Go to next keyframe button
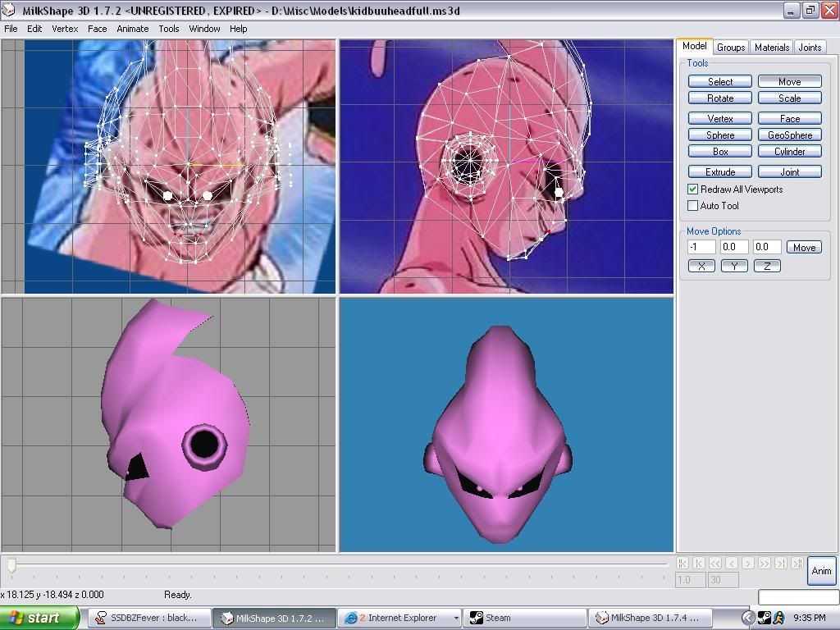Screen dimensions: 840x630 click(781, 563)
